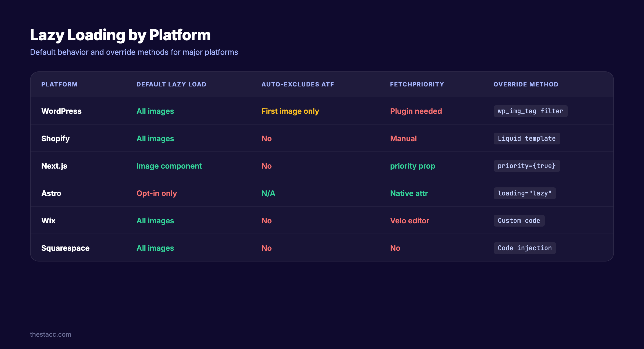Viewport: 644px width, 349px height.
Task: Click the priority={true} code badge
Action: tap(527, 166)
